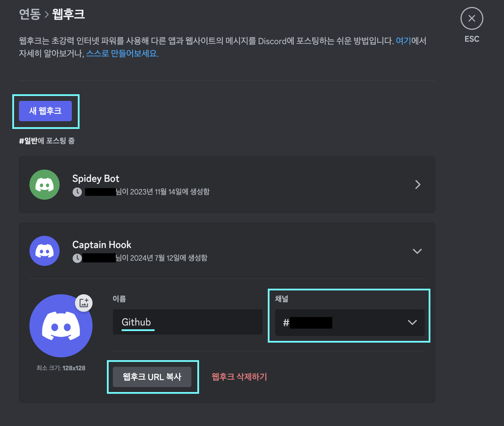Collapse Captain Hook webhook with down chevron

tap(417, 251)
